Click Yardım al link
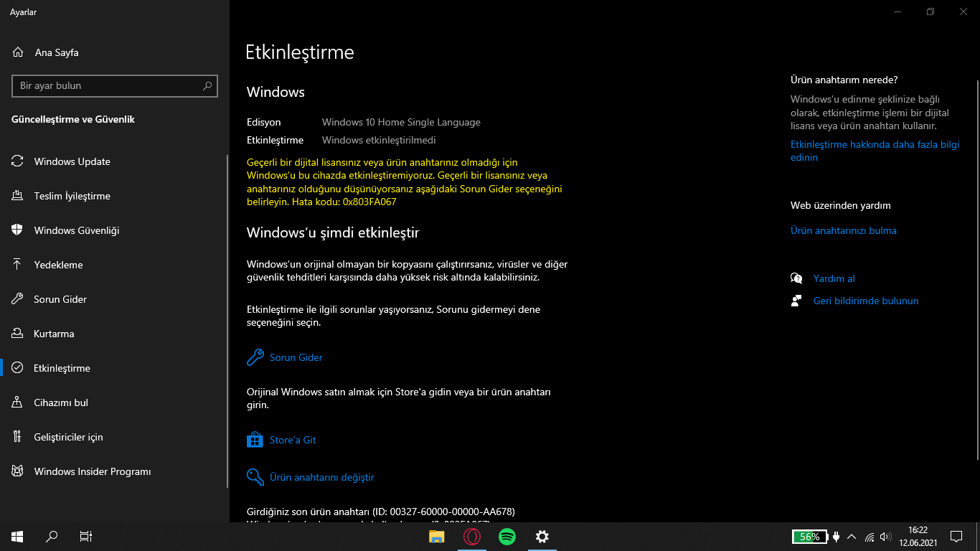Screen dimensions: 980x551 pos(823,278)
